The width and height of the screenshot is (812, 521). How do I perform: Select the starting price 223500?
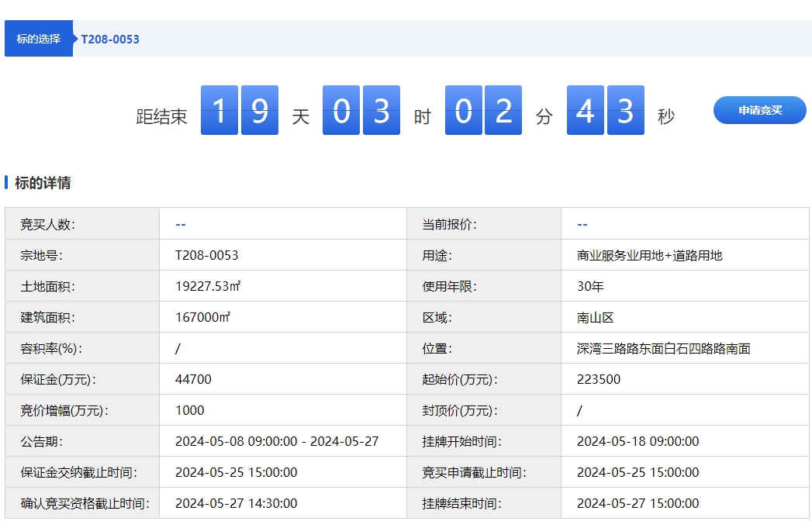(598, 379)
